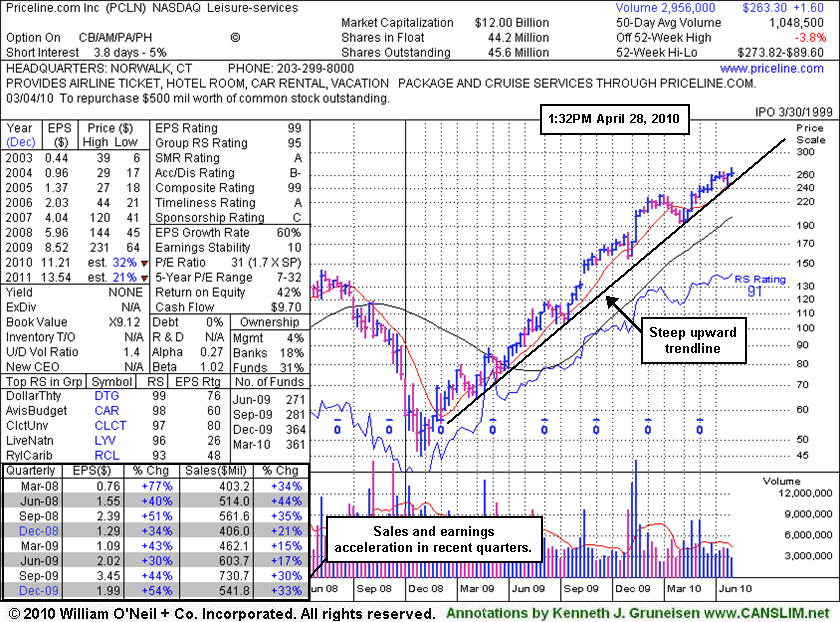Click the 12,000,000 volume scale label
The image size is (840, 622).
(805, 493)
